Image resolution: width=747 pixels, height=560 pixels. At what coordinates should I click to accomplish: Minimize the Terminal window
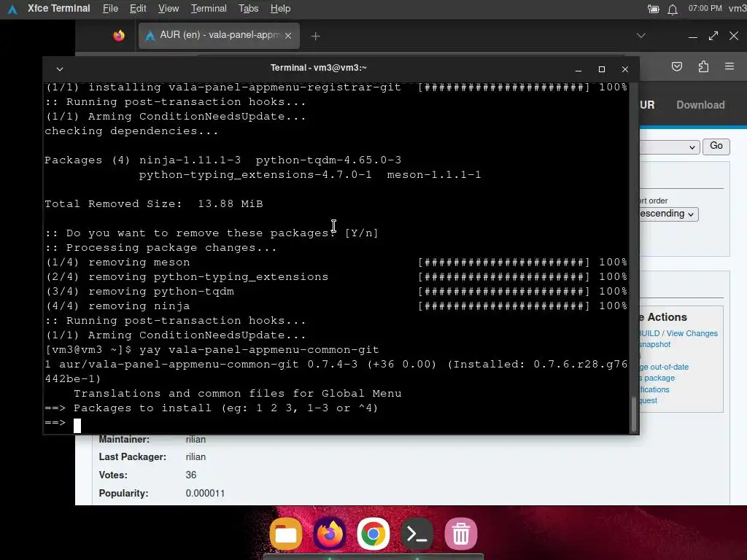(578, 69)
